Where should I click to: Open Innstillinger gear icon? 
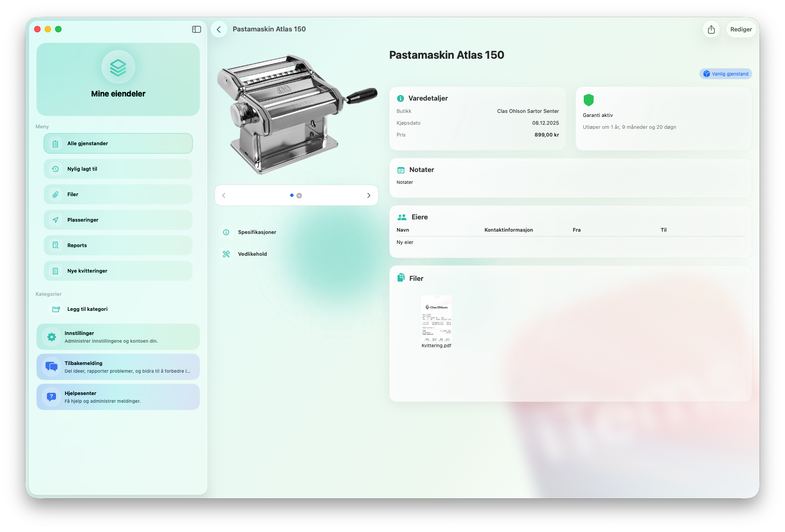[x=52, y=337]
